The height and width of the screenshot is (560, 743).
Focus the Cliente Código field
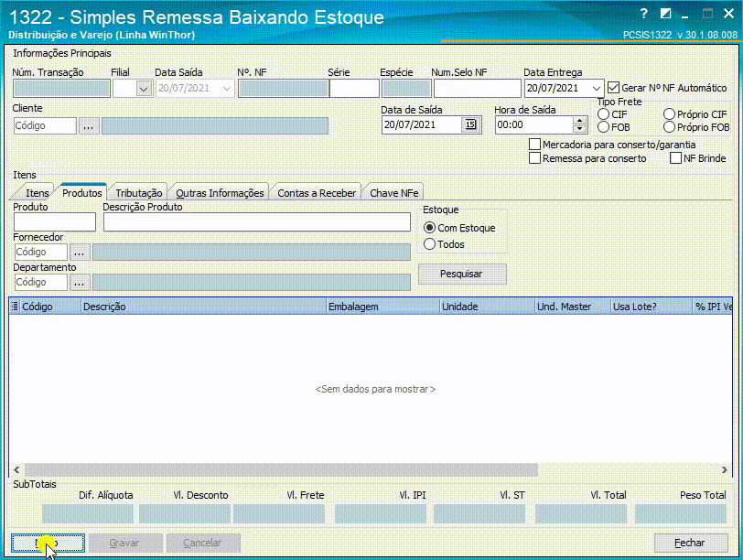pos(45,126)
